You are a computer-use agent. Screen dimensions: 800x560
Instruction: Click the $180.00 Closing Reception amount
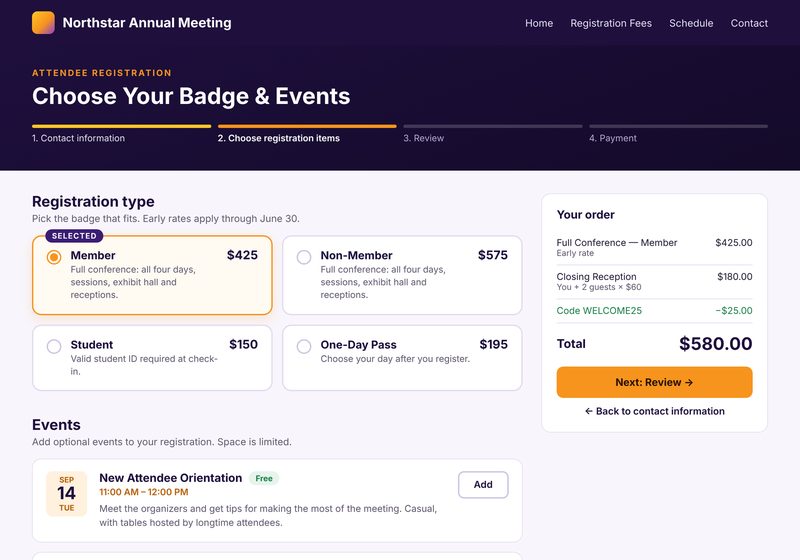point(735,276)
